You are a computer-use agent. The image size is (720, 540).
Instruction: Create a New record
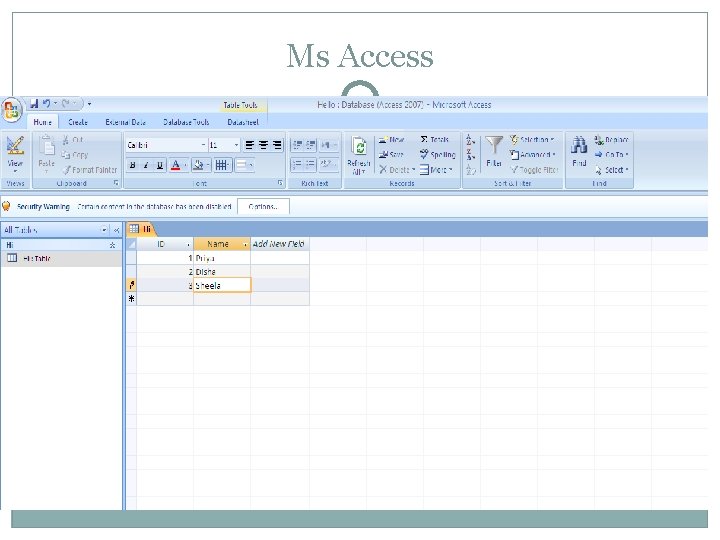[392, 140]
